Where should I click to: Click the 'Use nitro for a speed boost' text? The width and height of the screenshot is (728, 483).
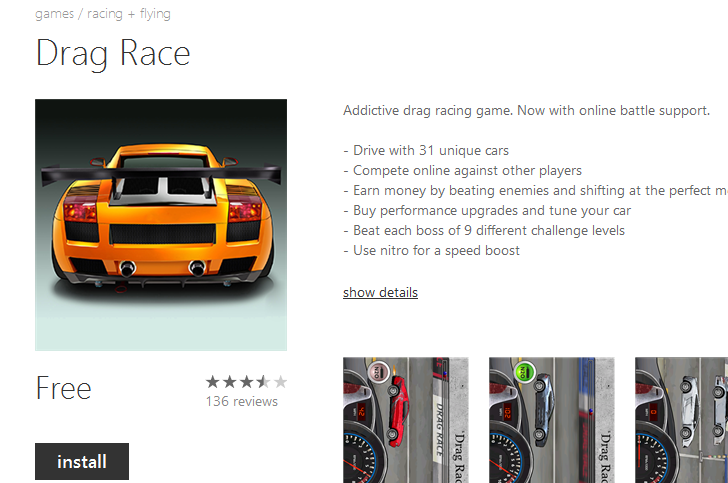tap(431, 250)
